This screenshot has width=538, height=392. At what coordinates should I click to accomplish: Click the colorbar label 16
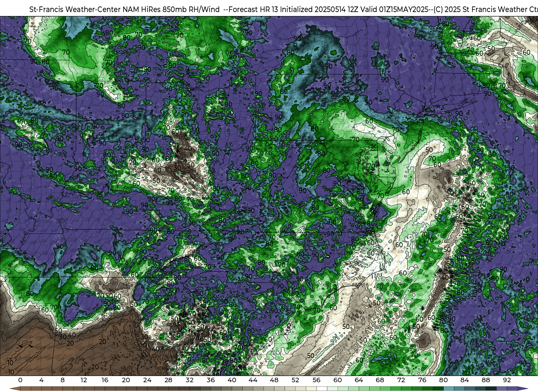105,380
